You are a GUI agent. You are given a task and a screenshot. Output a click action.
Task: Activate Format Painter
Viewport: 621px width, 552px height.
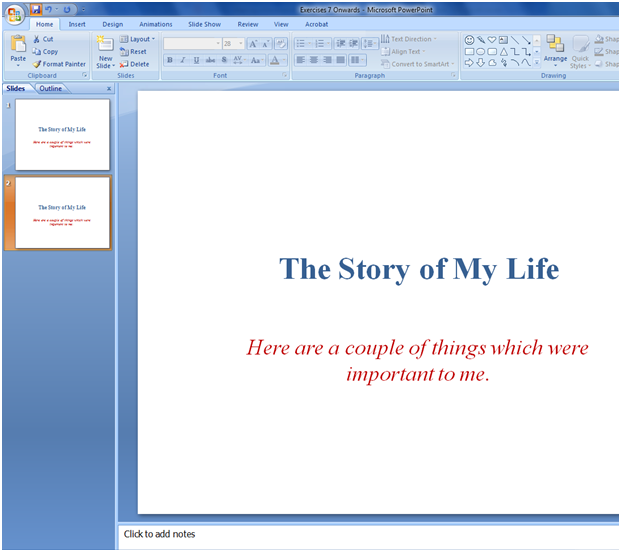59,64
